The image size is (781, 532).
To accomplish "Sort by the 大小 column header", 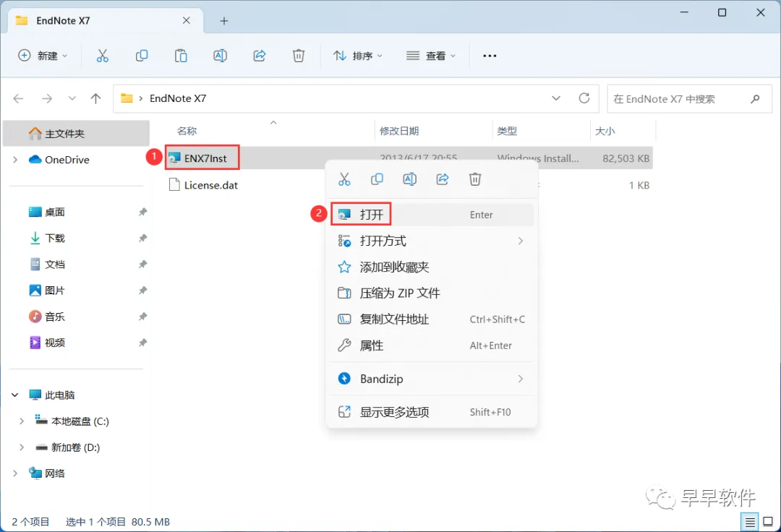I will (x=605, y=131).
